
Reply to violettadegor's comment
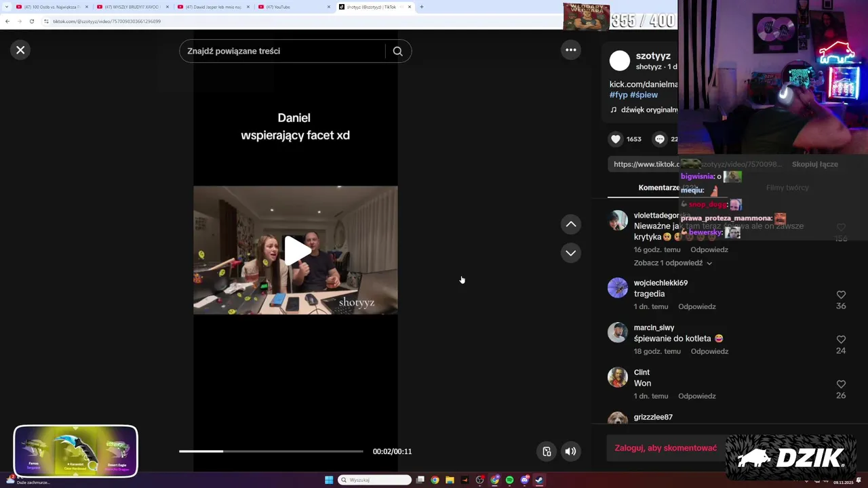[x=709, y=249]
